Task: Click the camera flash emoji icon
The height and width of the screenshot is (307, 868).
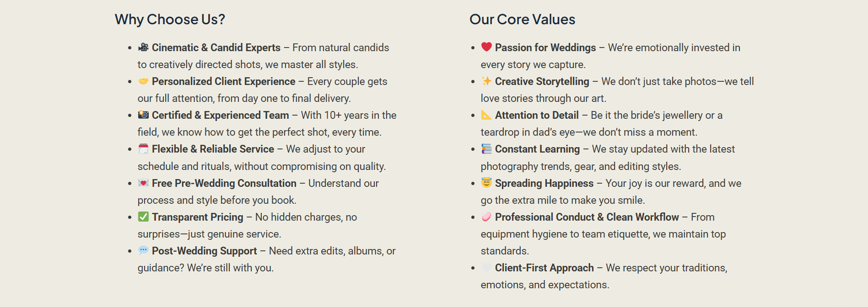Action: tap(143, 115)
